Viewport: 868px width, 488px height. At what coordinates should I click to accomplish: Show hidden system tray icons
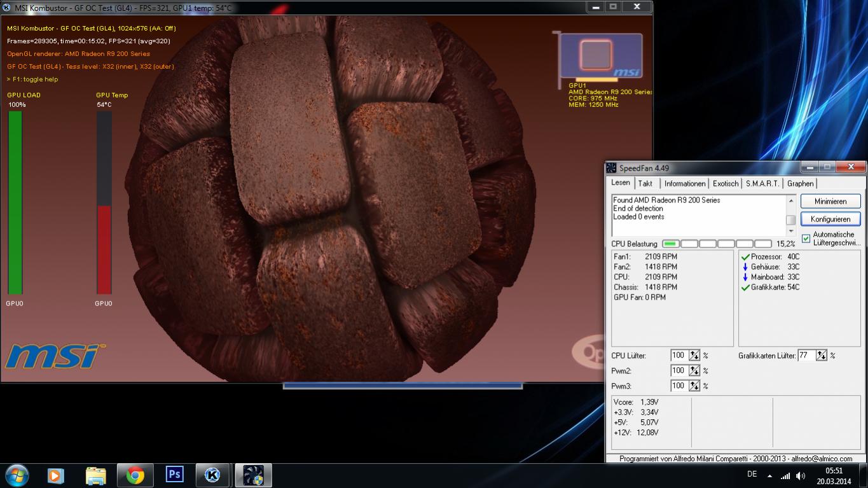[x=769, y=476]
